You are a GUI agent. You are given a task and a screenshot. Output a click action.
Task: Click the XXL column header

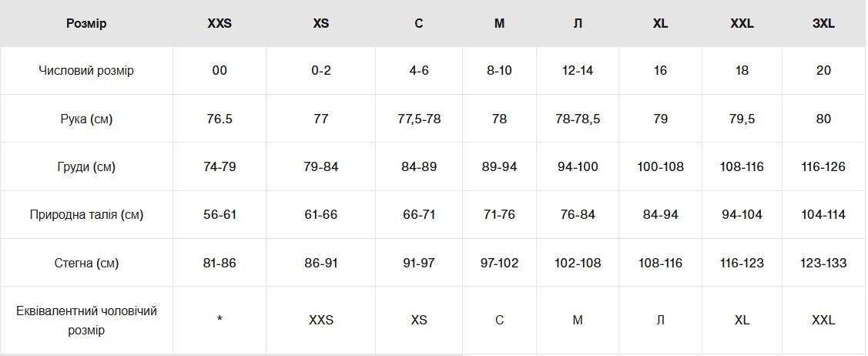click(x=742, y=23)
